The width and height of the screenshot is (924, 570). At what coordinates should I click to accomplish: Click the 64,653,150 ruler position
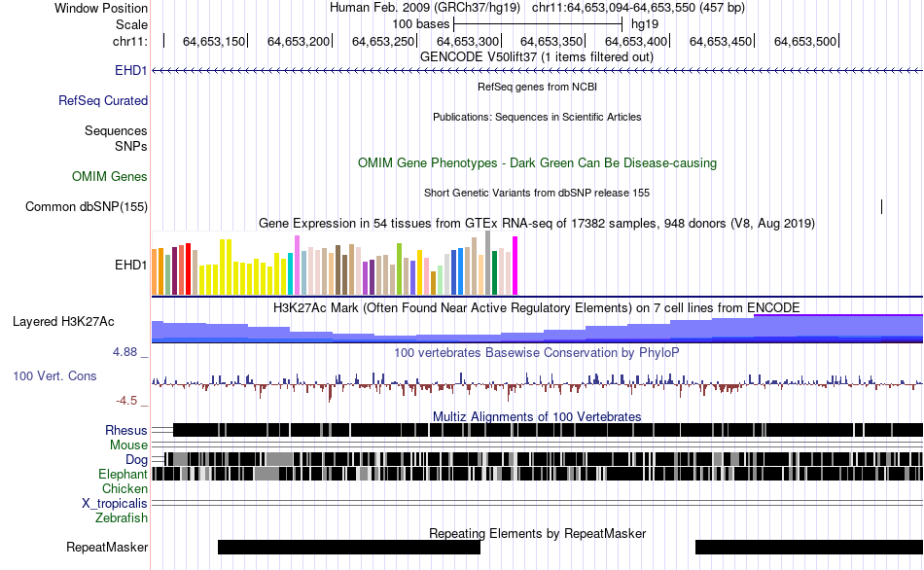click(x=214, y=41)
